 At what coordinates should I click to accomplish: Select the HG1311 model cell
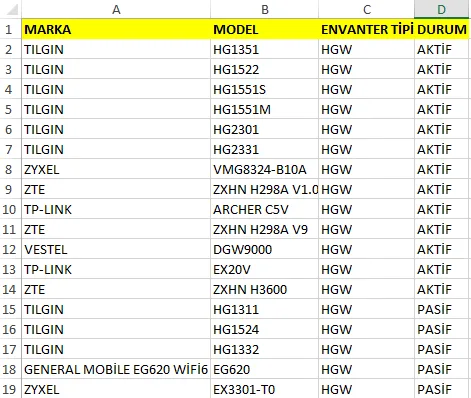point(265,309)
